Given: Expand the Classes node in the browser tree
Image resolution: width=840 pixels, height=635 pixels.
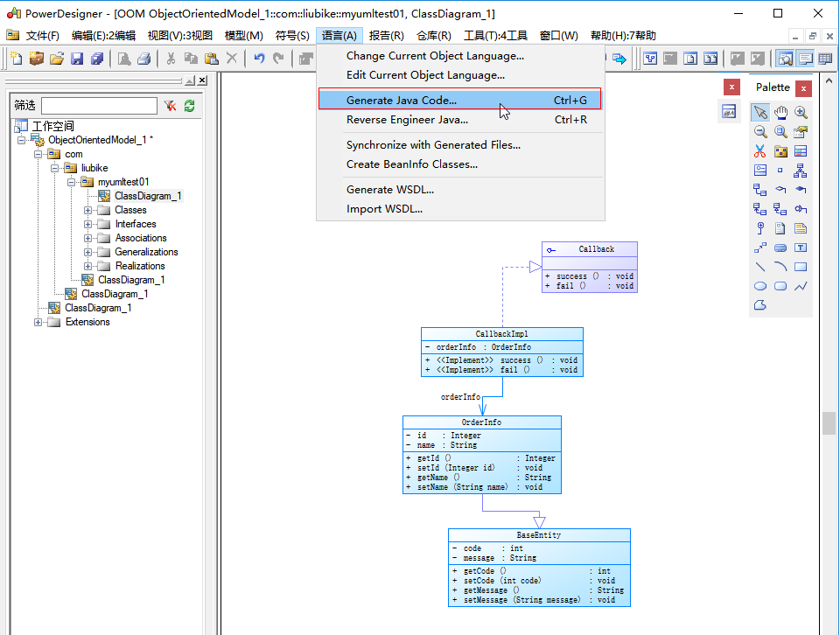Looking at the screenshot, I should pyautogui.click(x=88, y=209).
